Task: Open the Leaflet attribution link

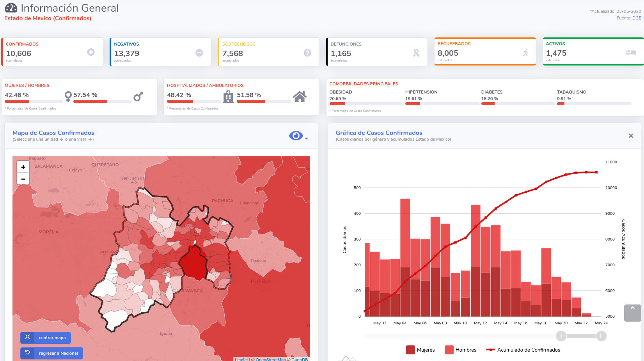Action: tap(241, 359)
